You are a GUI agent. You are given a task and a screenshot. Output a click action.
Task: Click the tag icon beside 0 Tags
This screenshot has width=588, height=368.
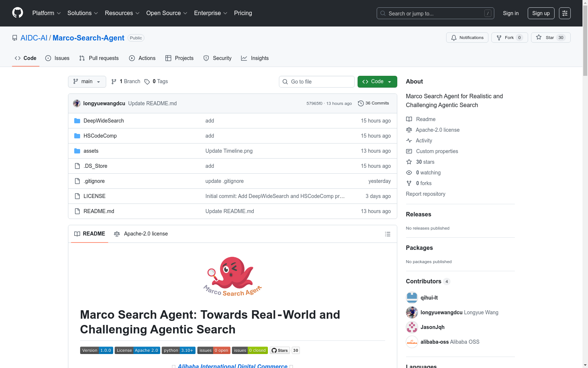click(147, 82)
